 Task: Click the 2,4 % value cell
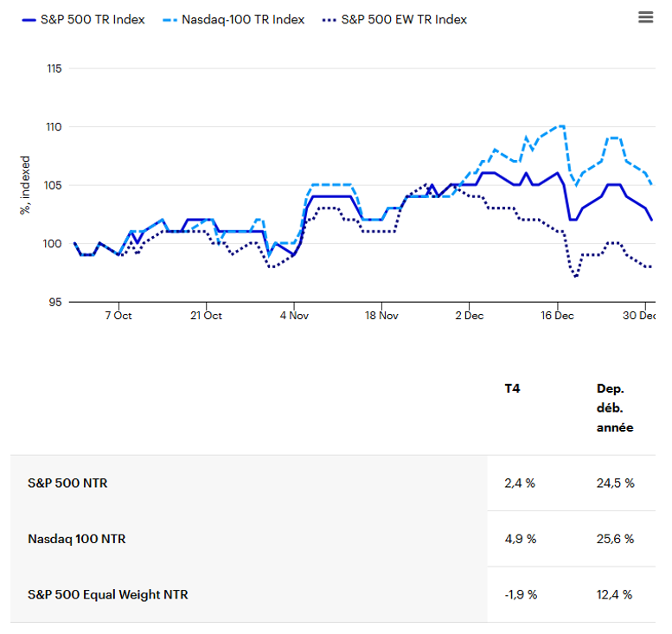(520, 484)
